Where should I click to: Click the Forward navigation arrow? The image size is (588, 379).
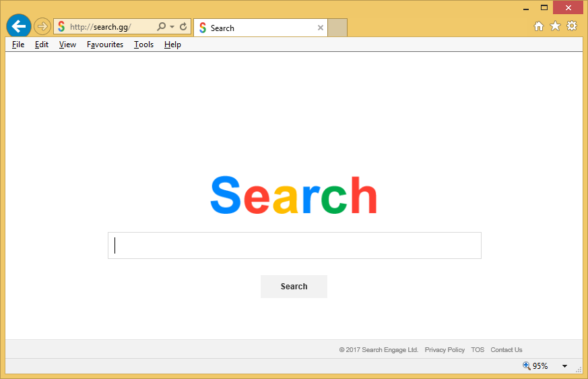[42, 27]
